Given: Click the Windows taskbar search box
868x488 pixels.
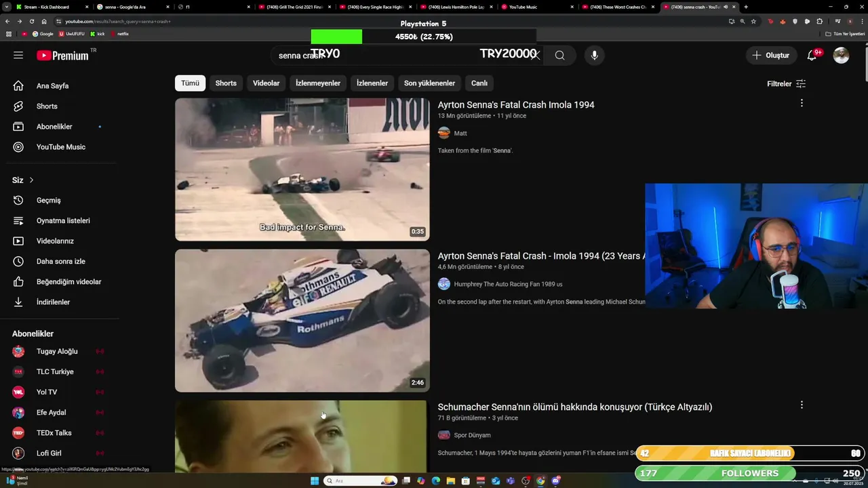Looking at the screenshot, I should [361, 481].
